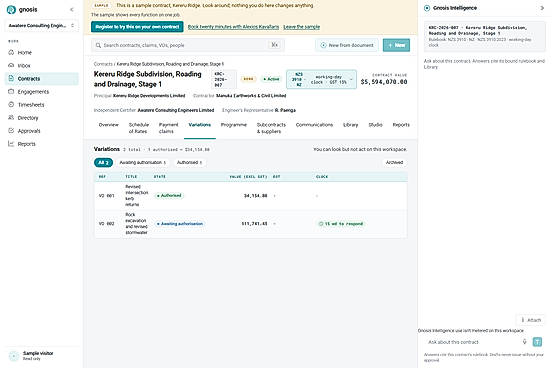Click the Approvals checkbox icon
Image resolution: width=552 pixels, height=368 pixels.
click(11, 130)
